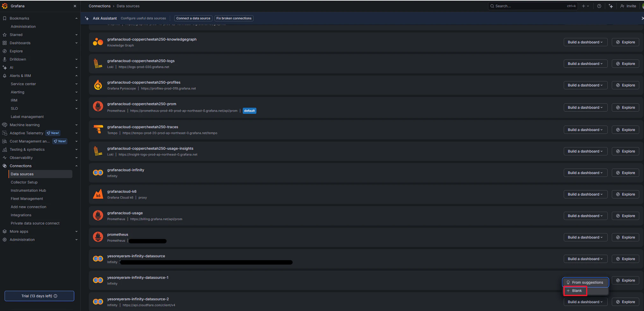Expand the Starred section chevron
The height and width of the screenshot is (311, 644).
click(x=76, y=35)
